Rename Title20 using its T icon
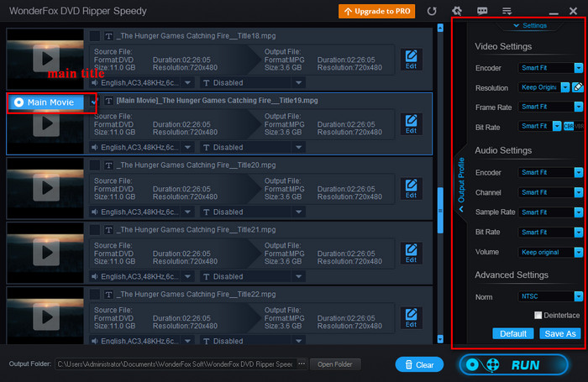This screenshot has height=382, width=588. tap(108, 165)
